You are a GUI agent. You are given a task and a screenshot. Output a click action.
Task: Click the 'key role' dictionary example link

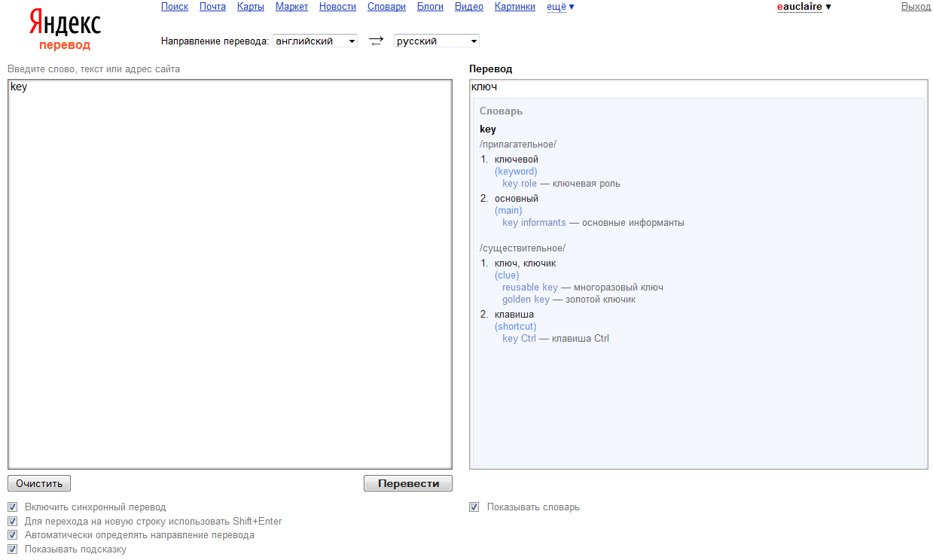(x=520, y=184)
